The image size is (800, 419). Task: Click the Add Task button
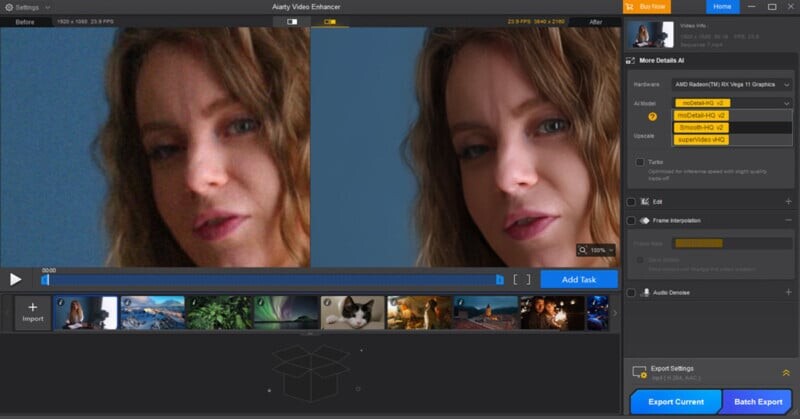578,280
